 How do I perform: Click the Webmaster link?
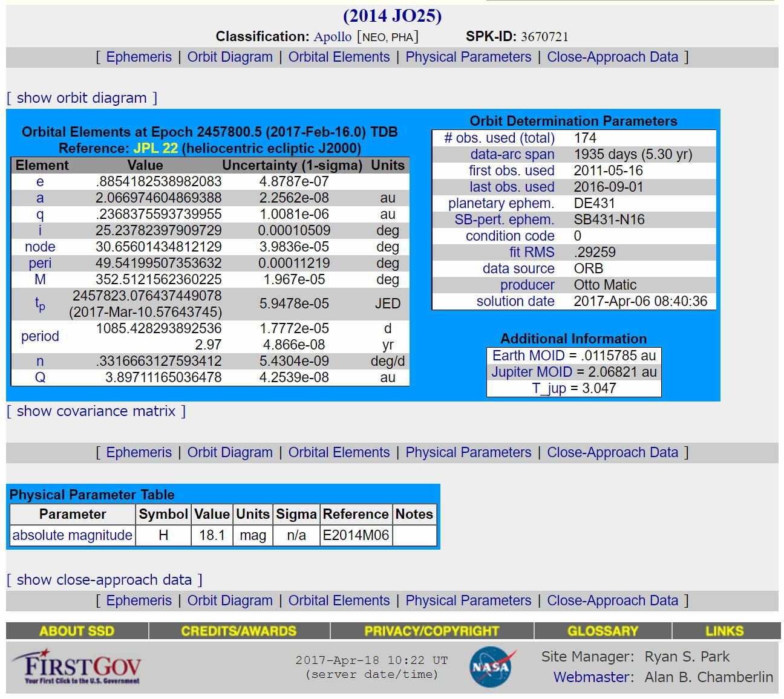tap(591, 677)
